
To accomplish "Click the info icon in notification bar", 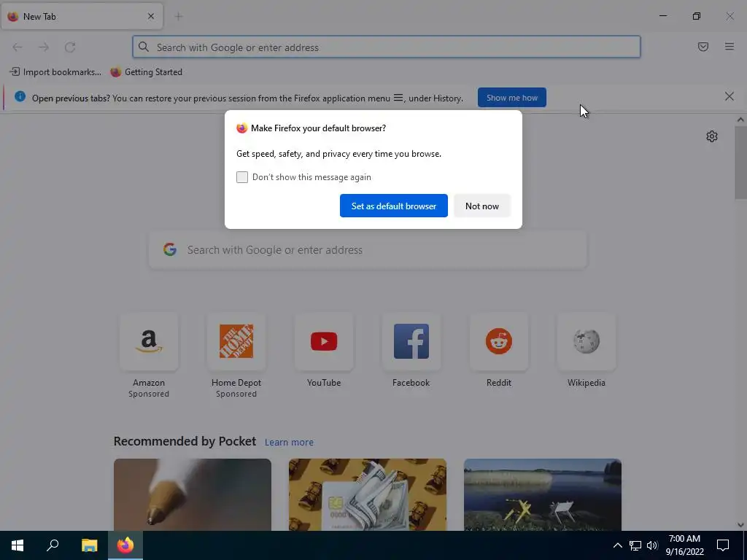I will coord(20,97).
